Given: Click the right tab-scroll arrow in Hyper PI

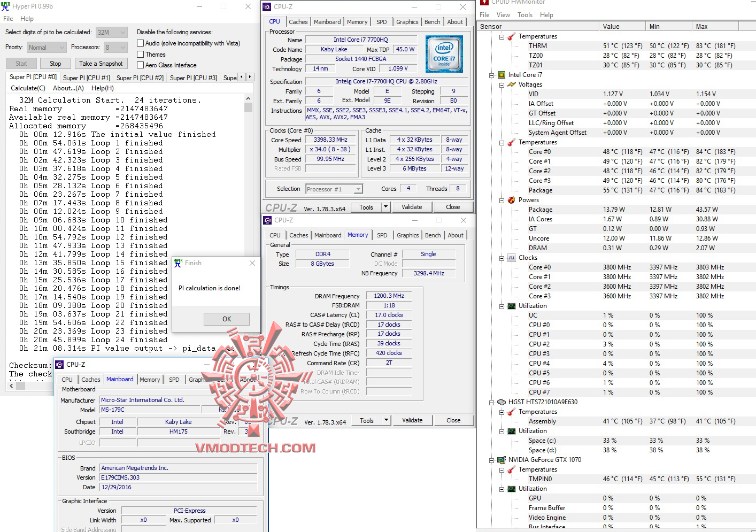Looking at the screenshot, I should [x=250, y=77].
